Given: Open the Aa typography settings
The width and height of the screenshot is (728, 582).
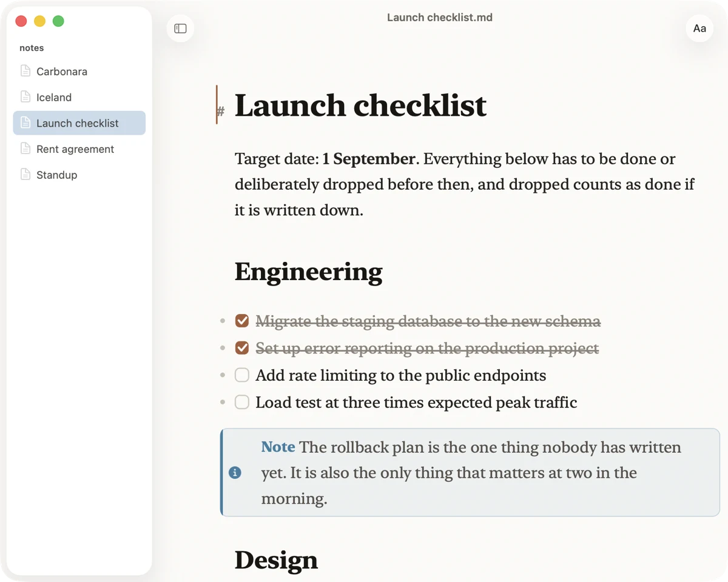Looking at the screenshot, I should coord(699,28).
